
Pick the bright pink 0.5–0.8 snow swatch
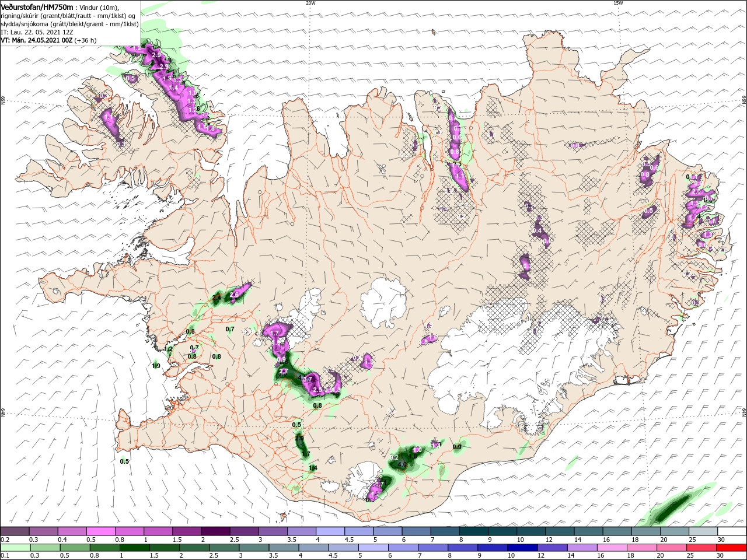pyautogui.click(x=100, y=531)
